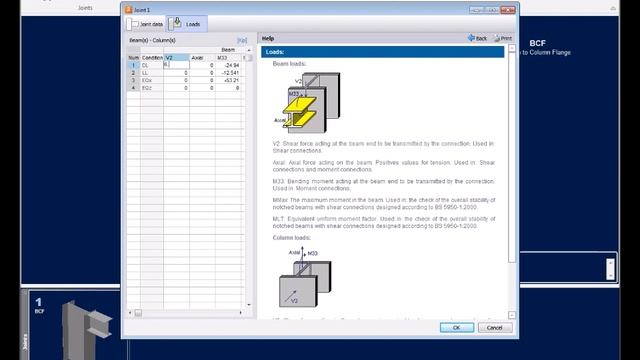Click table vertical scrollbar down arrow

[249, 304]
